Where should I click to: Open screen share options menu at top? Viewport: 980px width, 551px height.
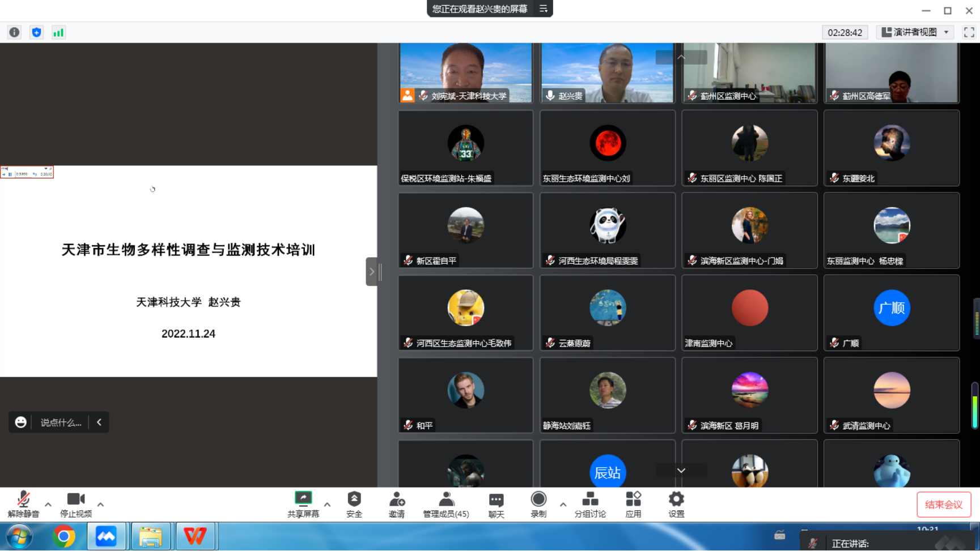pos(543,8)
